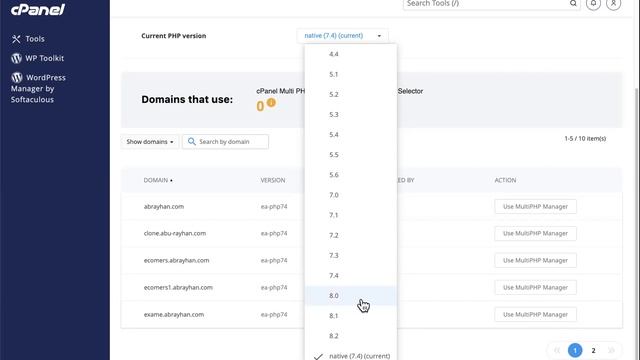The image size is (640, 360).
Task: Select abrayhan.com domain row text
Action: [164, 207]
